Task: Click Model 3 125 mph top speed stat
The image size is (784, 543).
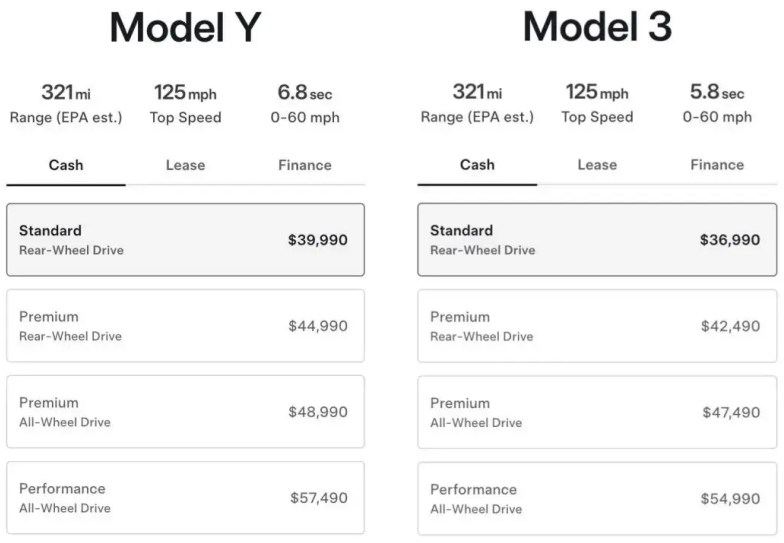Action: 597,104
